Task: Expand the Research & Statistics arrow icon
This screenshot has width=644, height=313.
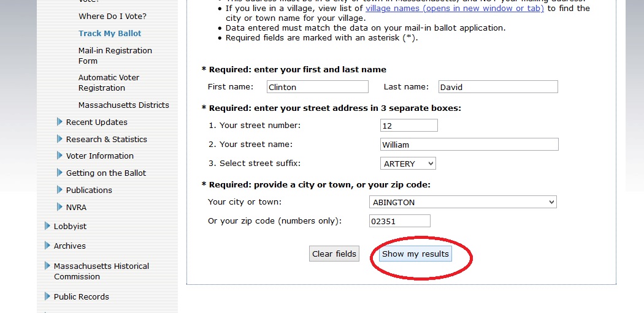Action: 59,139
